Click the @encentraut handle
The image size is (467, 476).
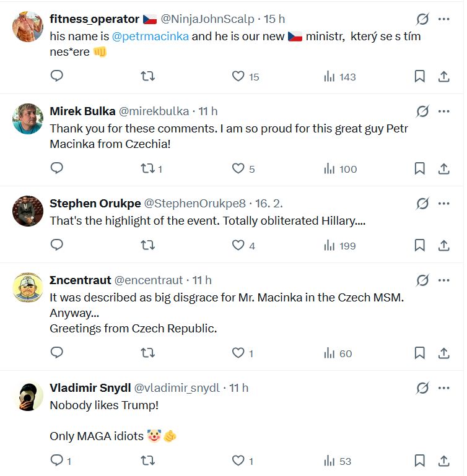click(x=150, y=280)
